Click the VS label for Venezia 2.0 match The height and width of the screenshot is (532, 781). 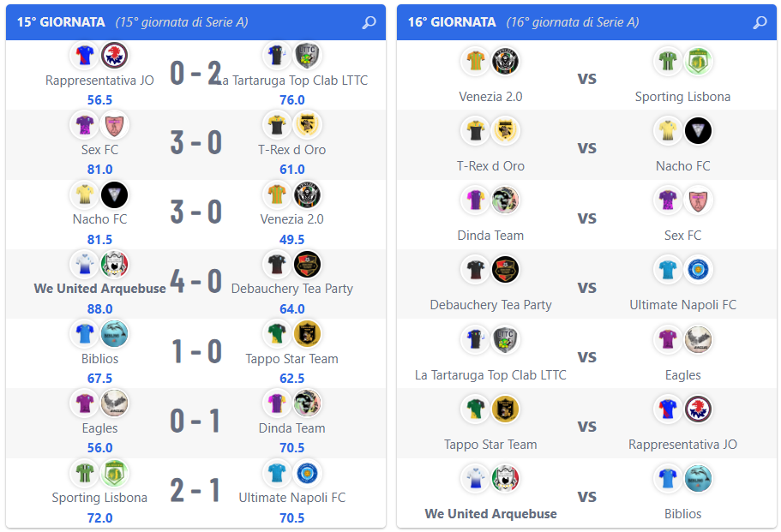coord(586,79)
